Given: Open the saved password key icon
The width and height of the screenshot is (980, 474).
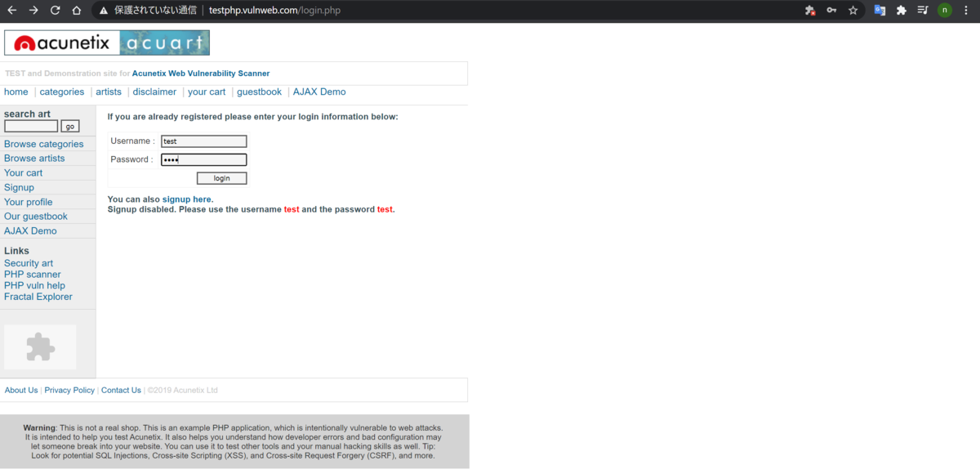Looking at the screenshot, I should tap(831, 11).
